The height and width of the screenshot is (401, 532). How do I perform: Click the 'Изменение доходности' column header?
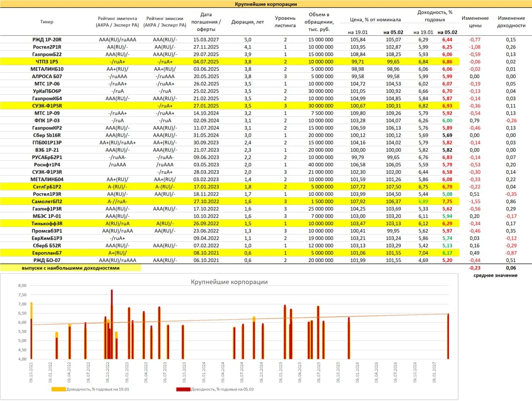click(511, 22)
